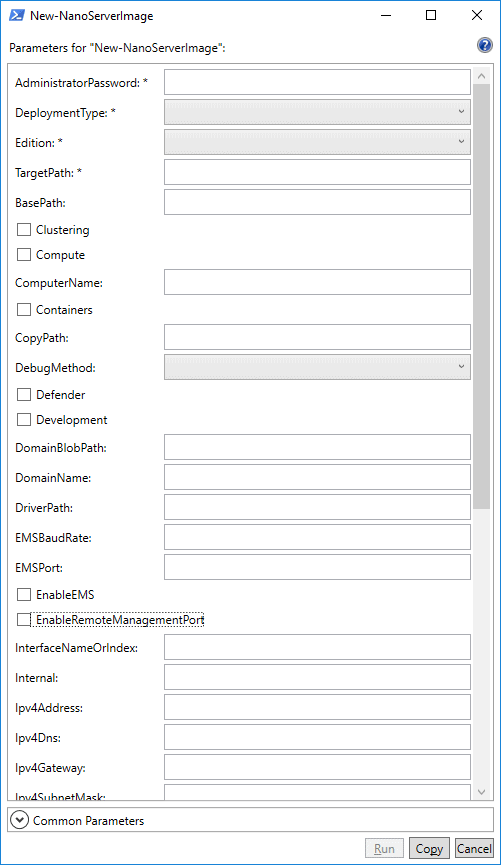Select the TargetPath text field

[317, 172]
